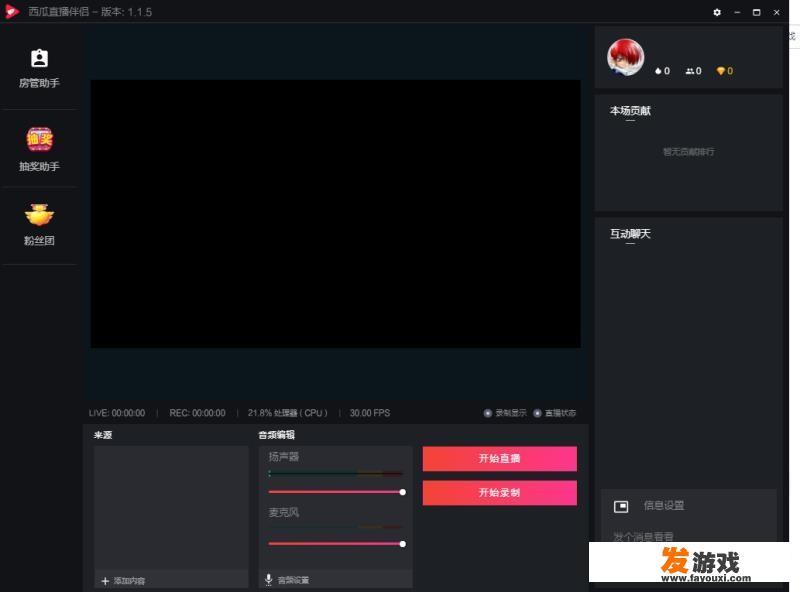Click the 21.8% CPU usage text
This screenshot has height=592, width=800.
pos(288,413)
